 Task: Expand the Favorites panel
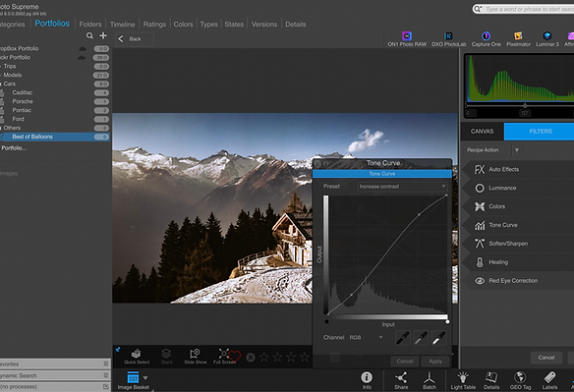click(55, 364)
